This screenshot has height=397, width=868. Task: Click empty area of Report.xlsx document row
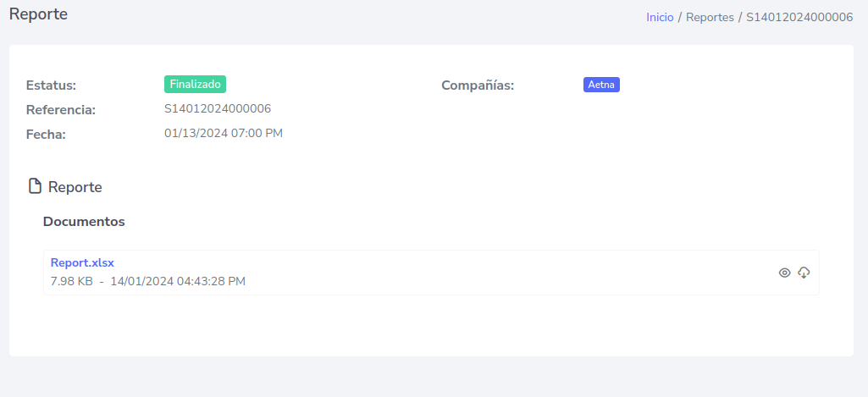pyautogui.click(x=508, y=273)
